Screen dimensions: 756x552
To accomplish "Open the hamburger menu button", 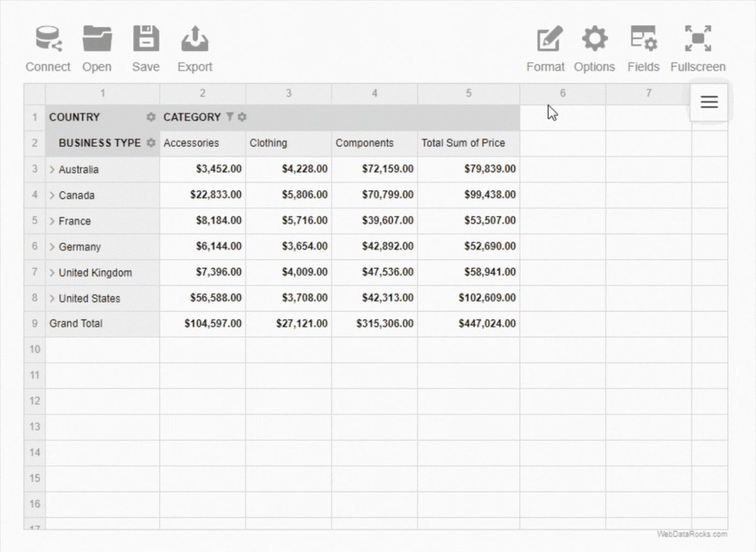I will [x=709, y=102].
